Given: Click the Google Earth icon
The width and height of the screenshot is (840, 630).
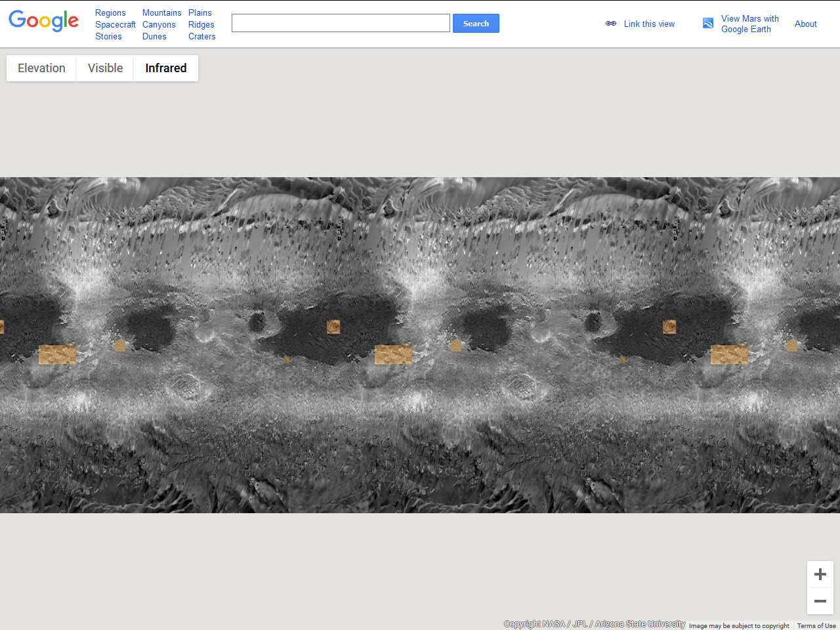Looking at the screenshot, I should point(708,23).
